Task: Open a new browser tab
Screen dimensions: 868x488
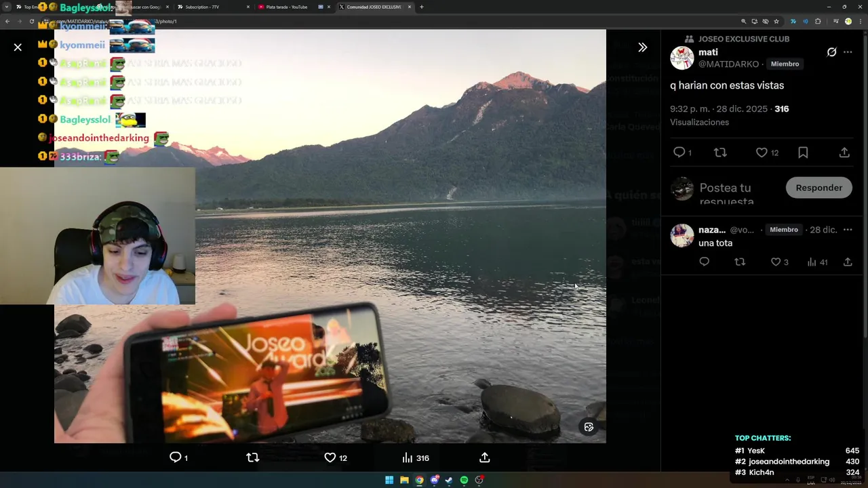Action: click(x=422, y=7)
